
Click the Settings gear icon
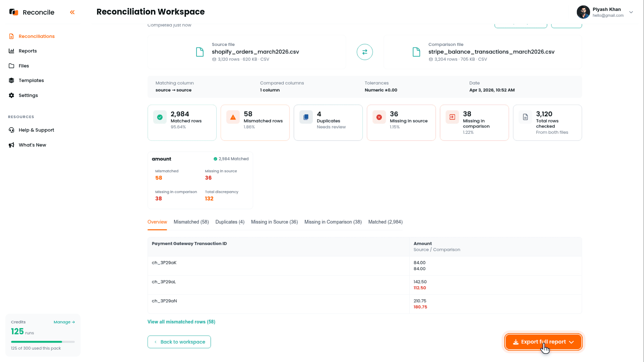(11, 95)
